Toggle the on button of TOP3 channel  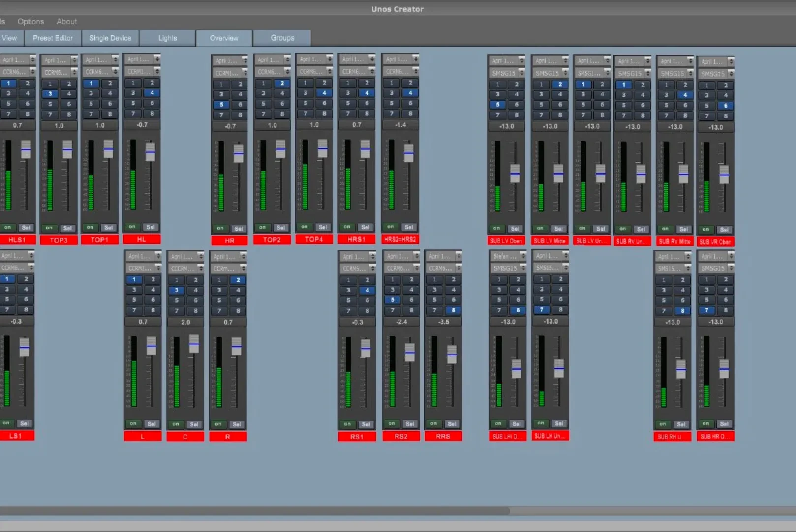point(49,228)
